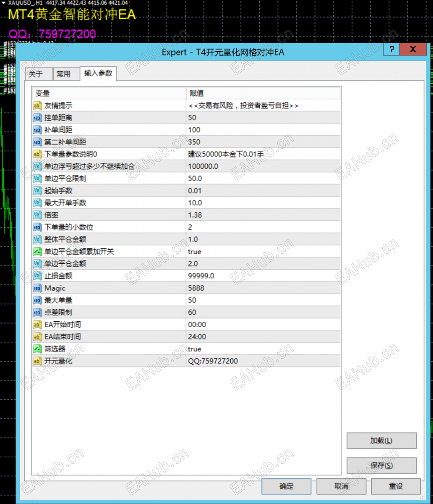Select the value 建议50000本金下0.01手
The image size is (433, 504).
pos(263,154)
